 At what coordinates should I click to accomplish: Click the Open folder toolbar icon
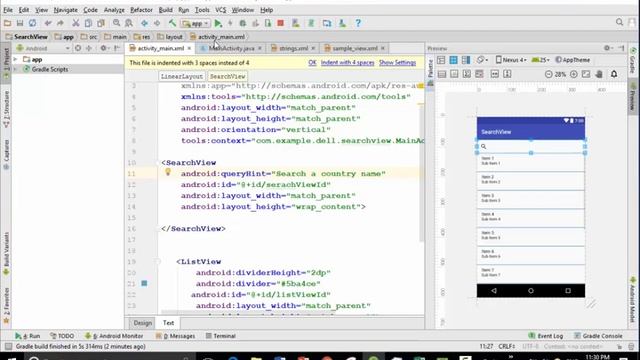point(7,23)
